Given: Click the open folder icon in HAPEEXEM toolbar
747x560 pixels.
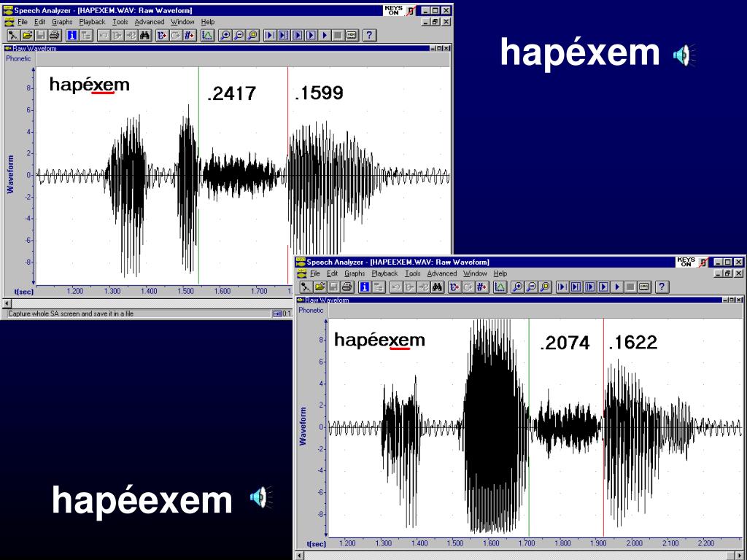Looking at the screenshot, I should 320,287.
